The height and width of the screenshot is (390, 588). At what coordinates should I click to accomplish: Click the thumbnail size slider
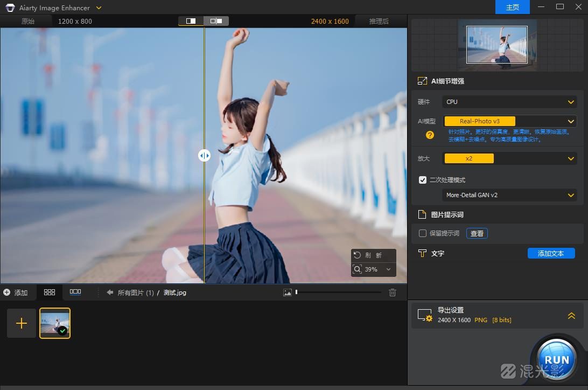[338, 292]
